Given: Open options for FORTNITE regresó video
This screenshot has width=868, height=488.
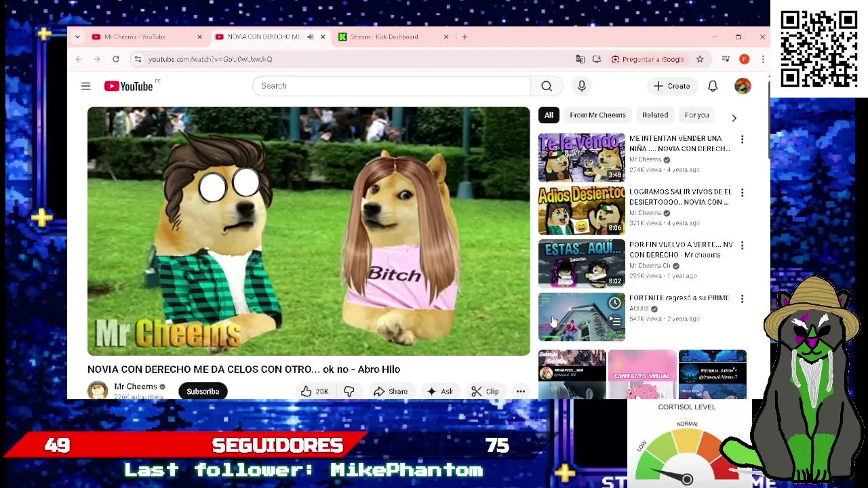Looking at the screenshot, I should click(742, 299).
